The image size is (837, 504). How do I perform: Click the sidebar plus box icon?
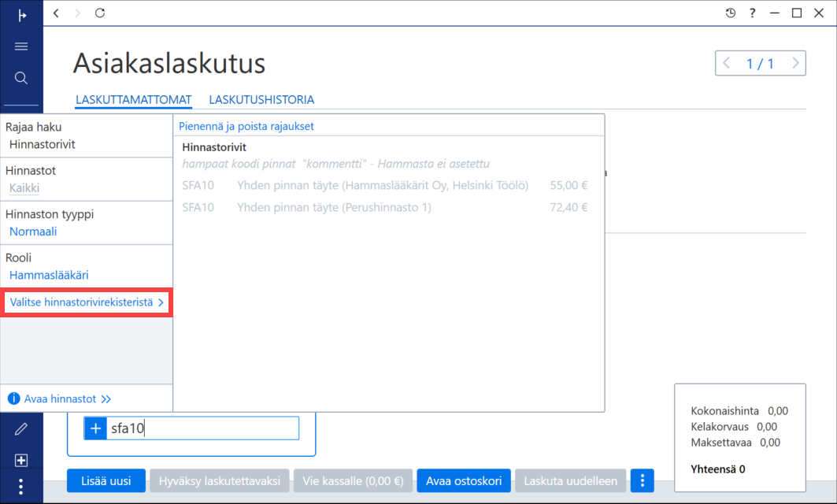pyautogui.click(x=20, y=460)
